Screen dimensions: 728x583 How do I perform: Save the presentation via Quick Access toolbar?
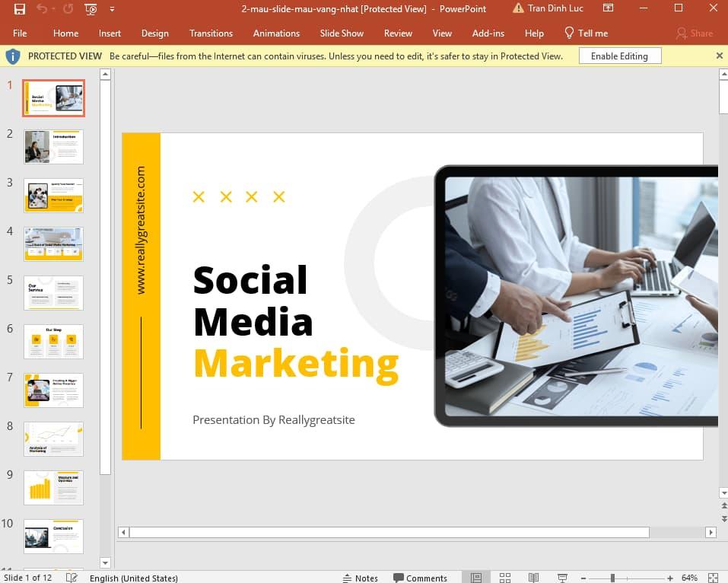pos(19,8)
